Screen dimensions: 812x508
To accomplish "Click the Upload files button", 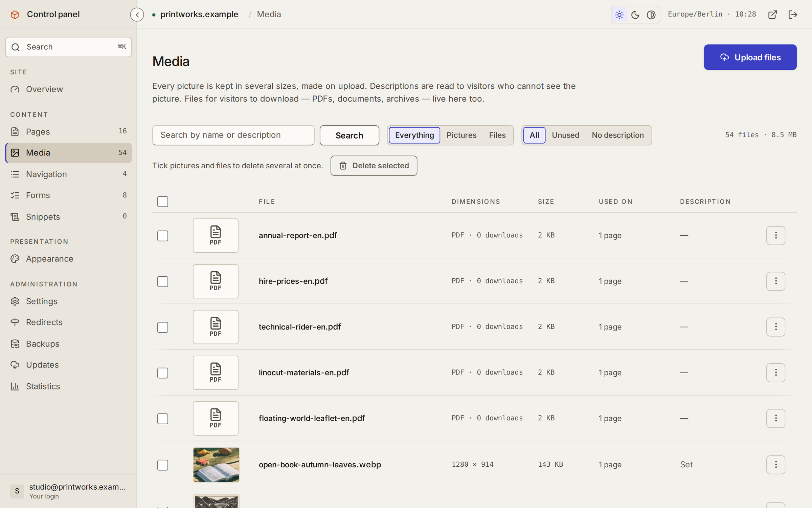I will (750, 57).
